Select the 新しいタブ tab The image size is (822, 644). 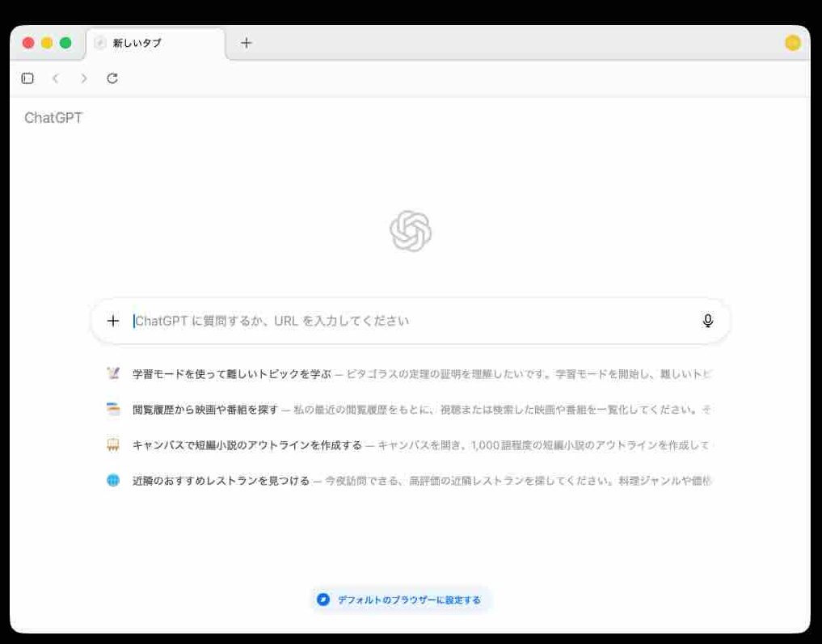154,44
